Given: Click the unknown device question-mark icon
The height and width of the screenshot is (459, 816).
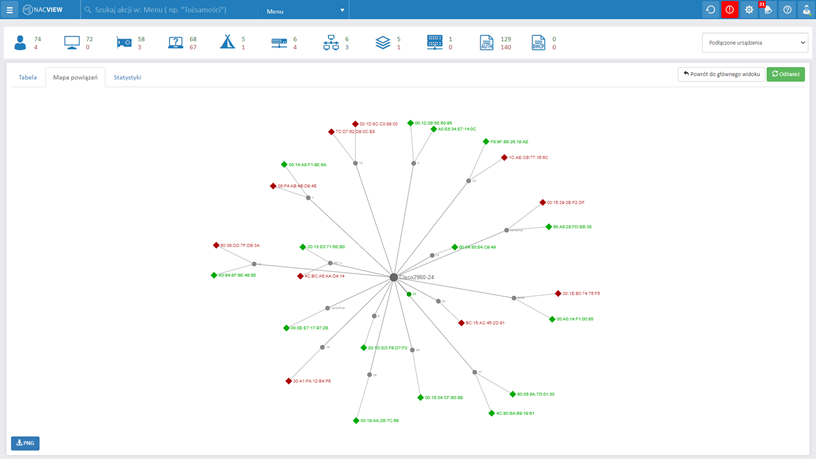Looking at the screenshot, I should click(x=176, y=43).
